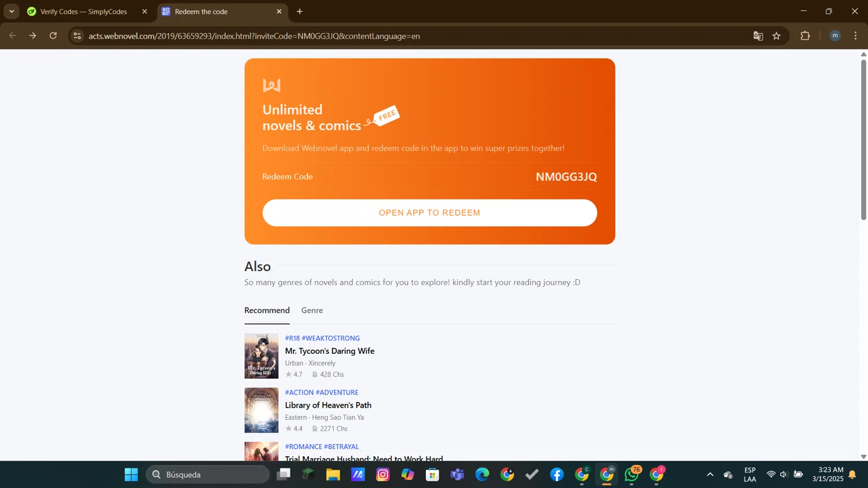Click the page vertical scrollbar thumb
Image resolution: width=868 pixels, height=488 pixels.
[x=863, y=139]
